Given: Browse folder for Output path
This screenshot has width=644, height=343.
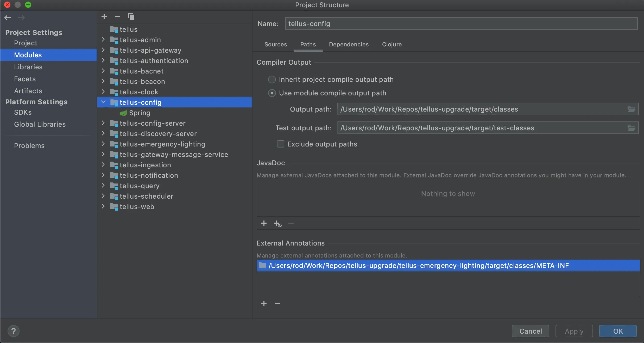Looking at the screenshot, I should click(632, 109).
